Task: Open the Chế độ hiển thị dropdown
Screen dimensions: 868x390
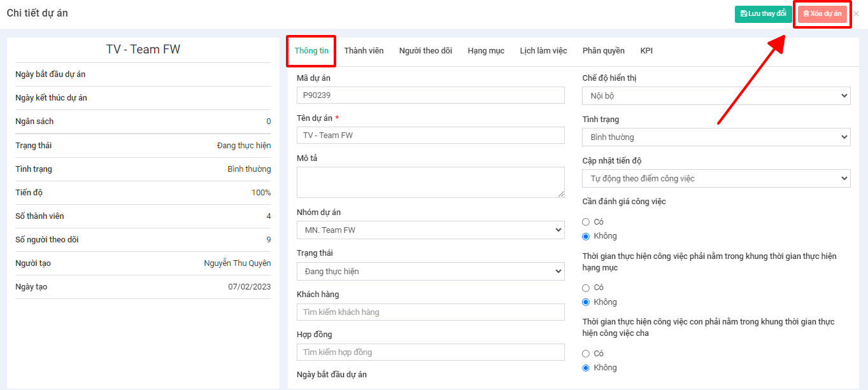Action: tap(716, 95)
